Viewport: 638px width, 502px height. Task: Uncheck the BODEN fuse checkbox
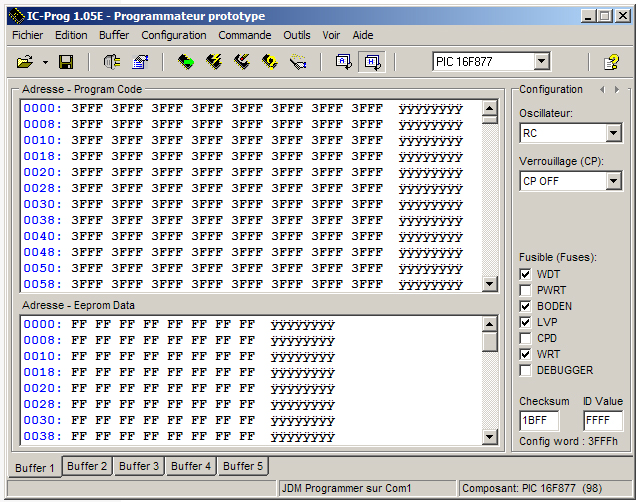pyautogui.click(x=525, y=306)
